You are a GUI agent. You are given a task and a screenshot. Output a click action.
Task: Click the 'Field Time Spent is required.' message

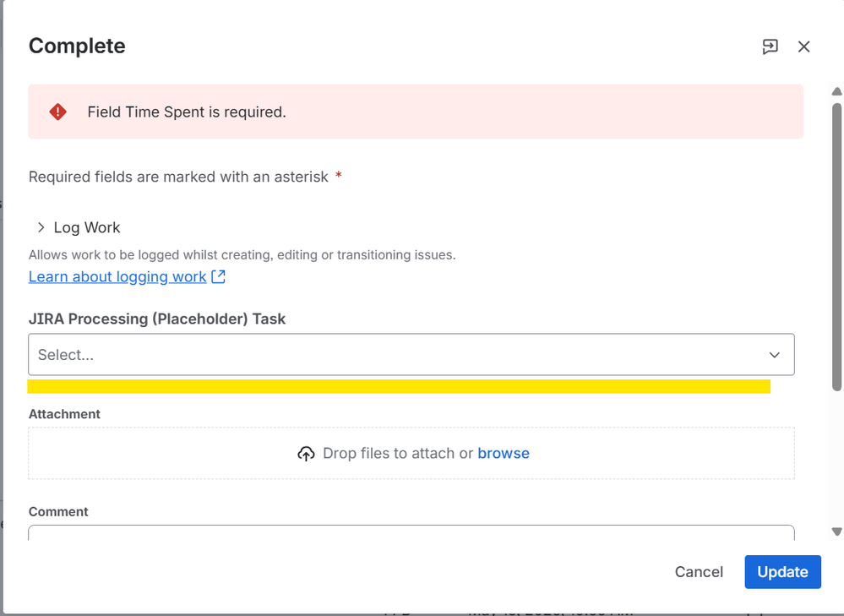187,112
